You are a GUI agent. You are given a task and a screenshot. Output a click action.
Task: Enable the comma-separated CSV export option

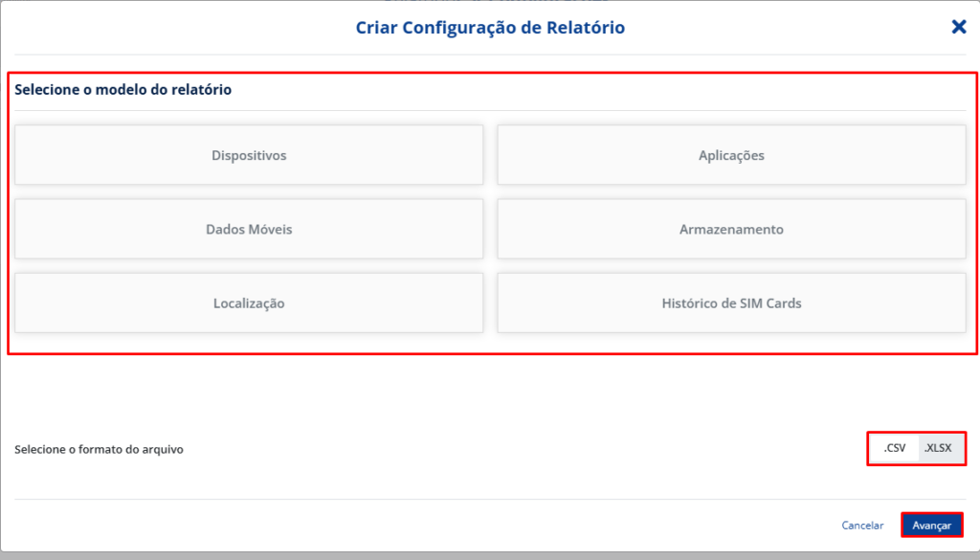[895, 447]
